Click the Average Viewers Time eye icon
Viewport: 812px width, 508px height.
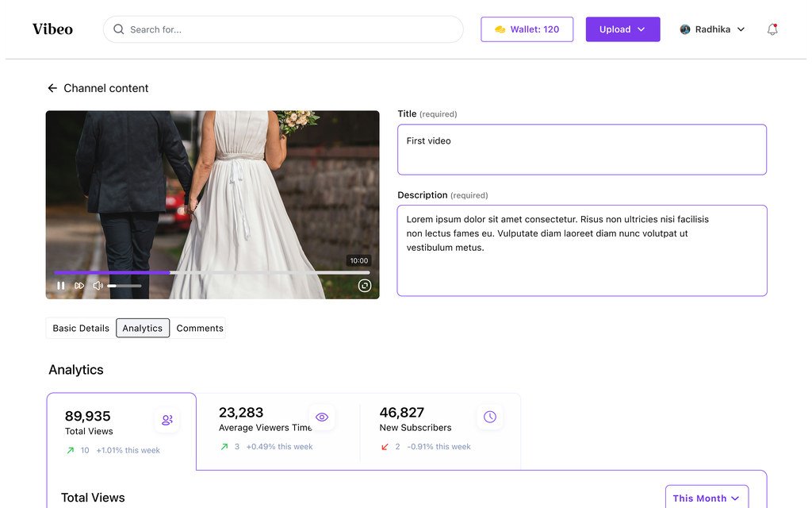(322, 417)
